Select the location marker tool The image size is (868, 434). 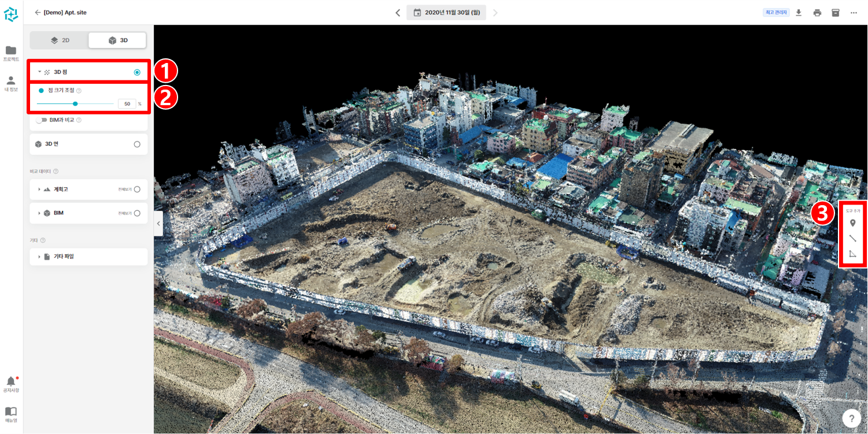[x=852, y=222]
